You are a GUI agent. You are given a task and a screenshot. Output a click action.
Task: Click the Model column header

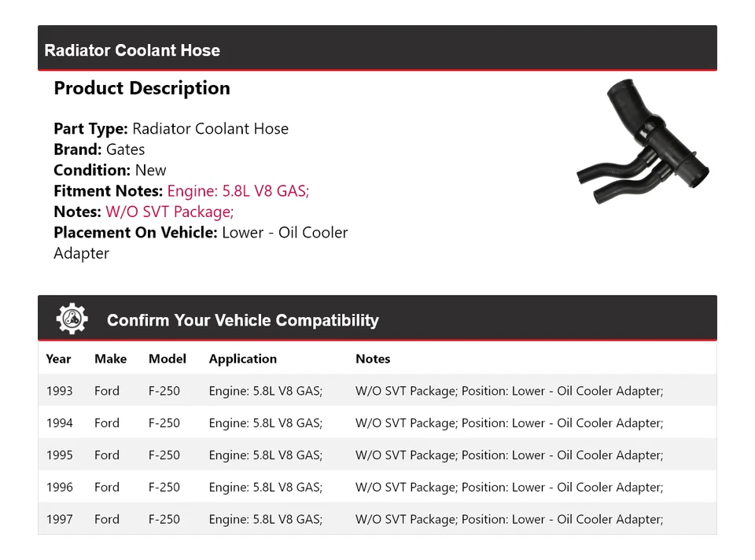167,359
